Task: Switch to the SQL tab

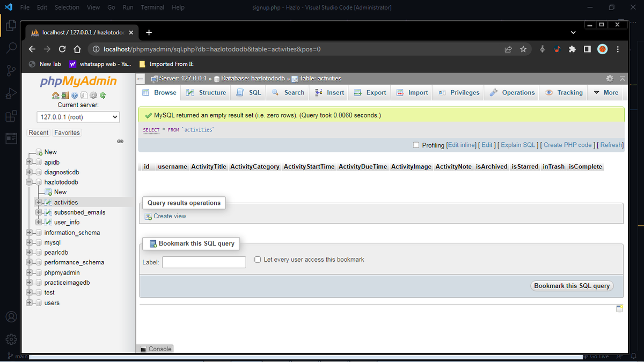Action: (x=249, y=92)
